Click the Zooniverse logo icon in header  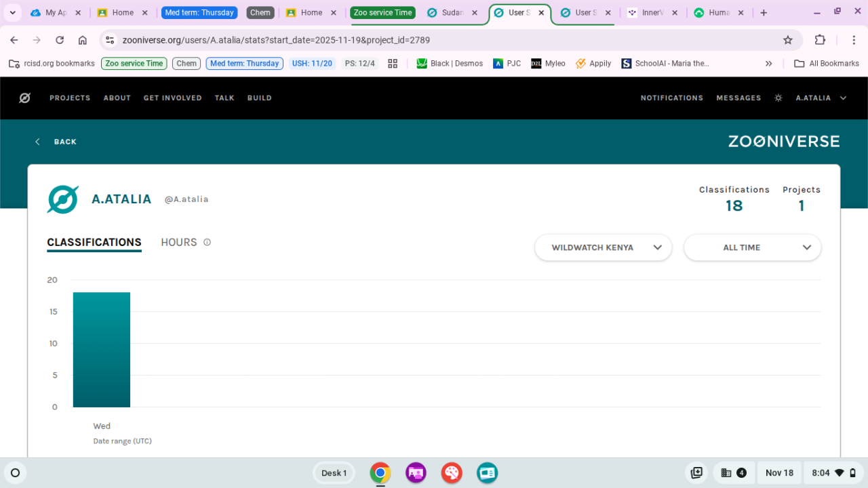[24, 98]
